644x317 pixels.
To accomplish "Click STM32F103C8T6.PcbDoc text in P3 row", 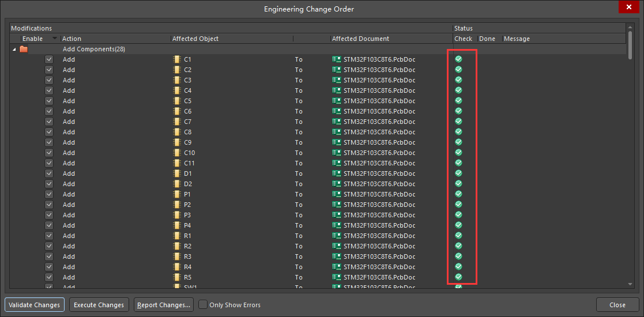I will point(379,215).
